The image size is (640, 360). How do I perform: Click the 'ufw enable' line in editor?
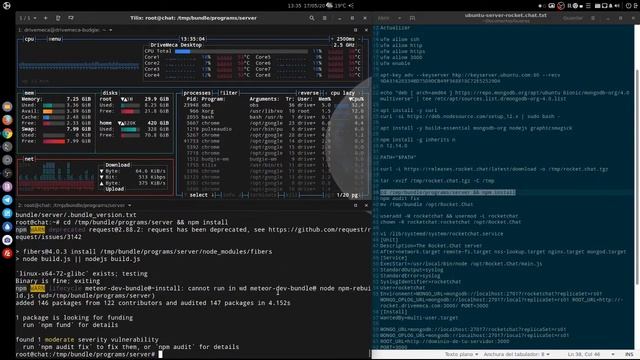coord(395,63)
